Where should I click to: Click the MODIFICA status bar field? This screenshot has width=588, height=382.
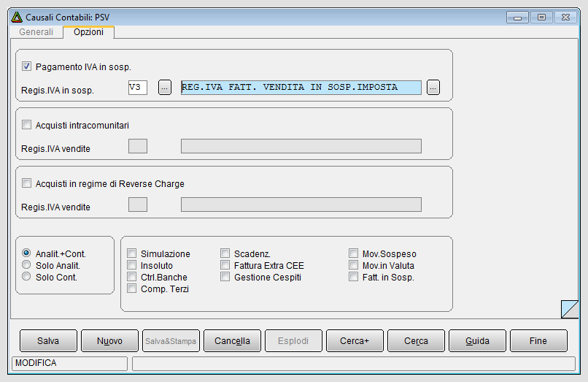coord(70,363)
